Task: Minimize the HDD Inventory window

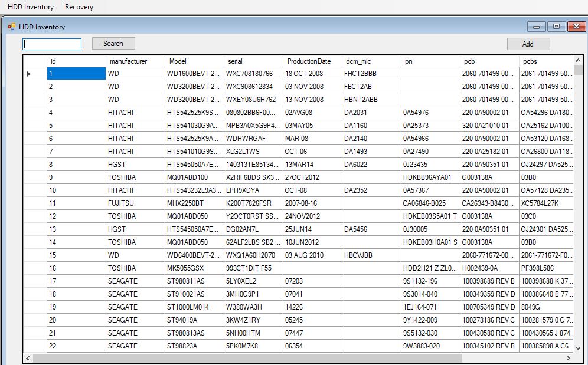Action: click(x=536, y=27)
